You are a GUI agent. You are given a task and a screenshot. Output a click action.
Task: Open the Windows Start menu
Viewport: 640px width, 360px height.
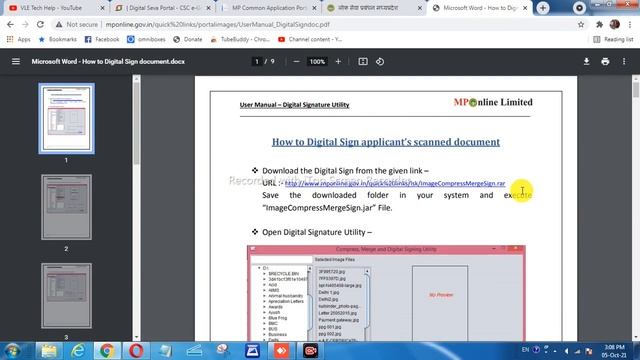tap(13, 351)
